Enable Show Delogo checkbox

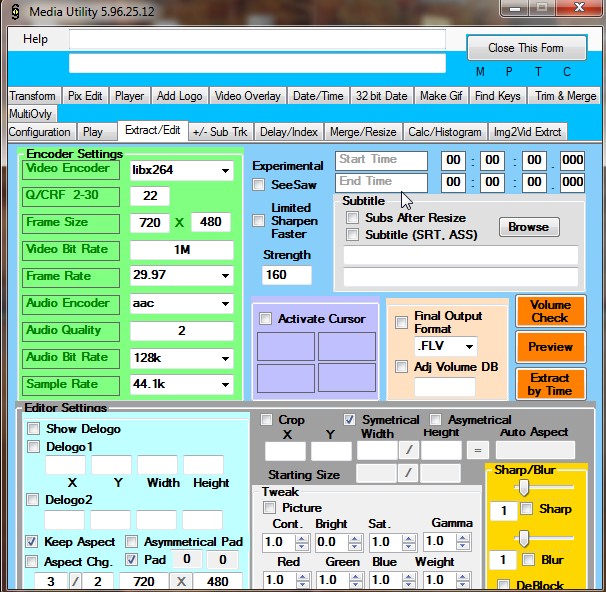(x=34, y=428)
